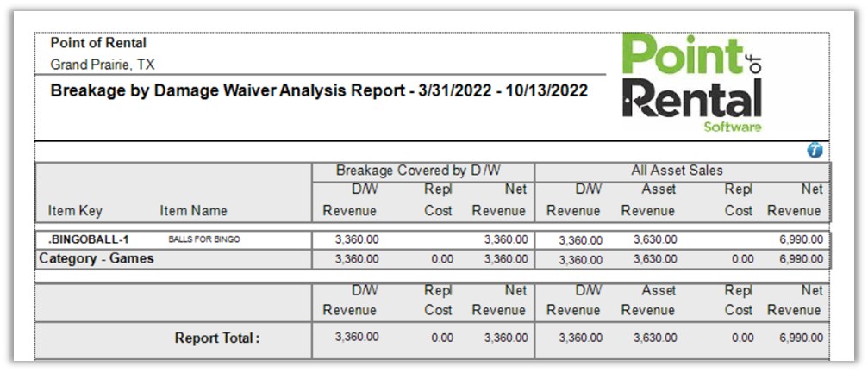This screenshot has height=372, width=868.
Task: Select Net Revenue 6,990.00 in Category - Games row
Action: click(801, 259)
